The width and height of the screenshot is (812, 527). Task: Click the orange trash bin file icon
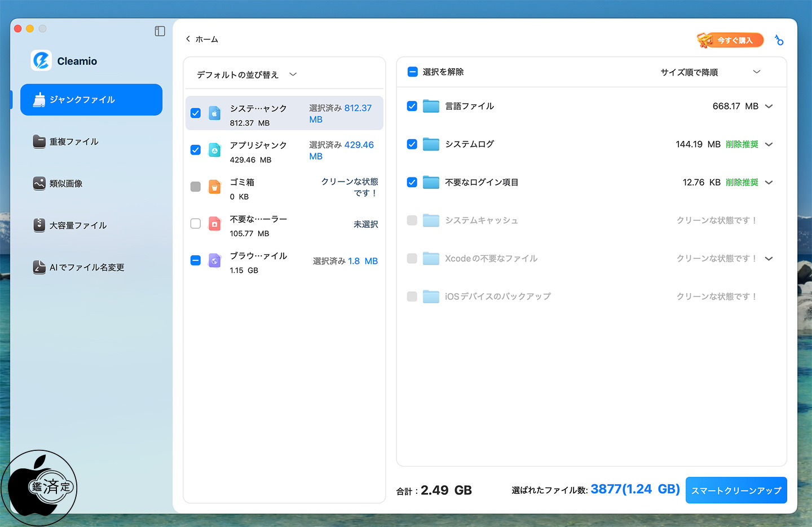tap(215, 187)
